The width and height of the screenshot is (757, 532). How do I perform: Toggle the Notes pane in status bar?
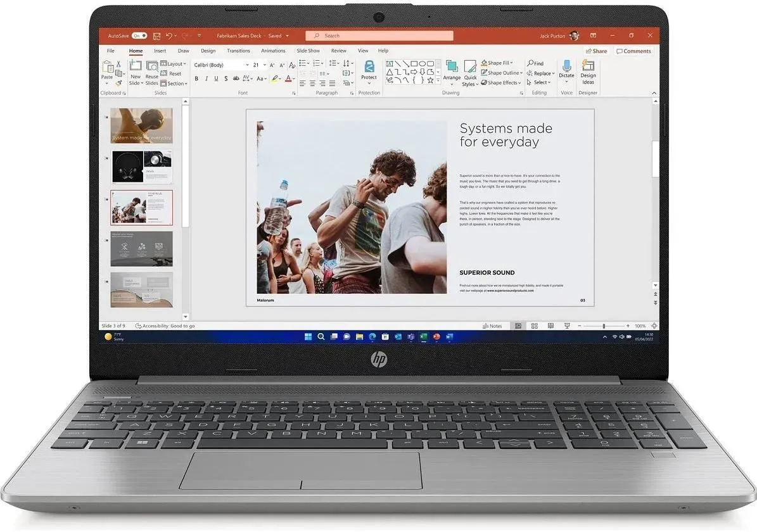(492, 326)
